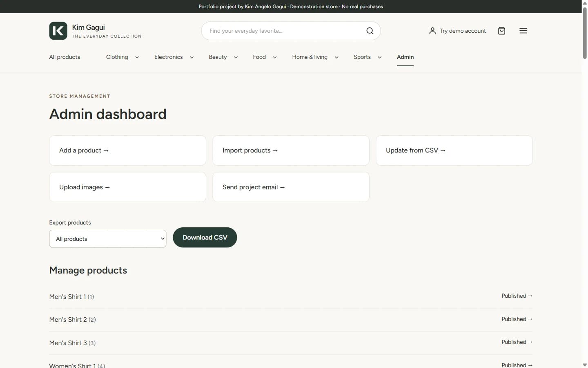Image resolution: width=588 pixels, height=368 pixels.
Task: Click the Kim Gagui K logo
Action: click(58, 31)
